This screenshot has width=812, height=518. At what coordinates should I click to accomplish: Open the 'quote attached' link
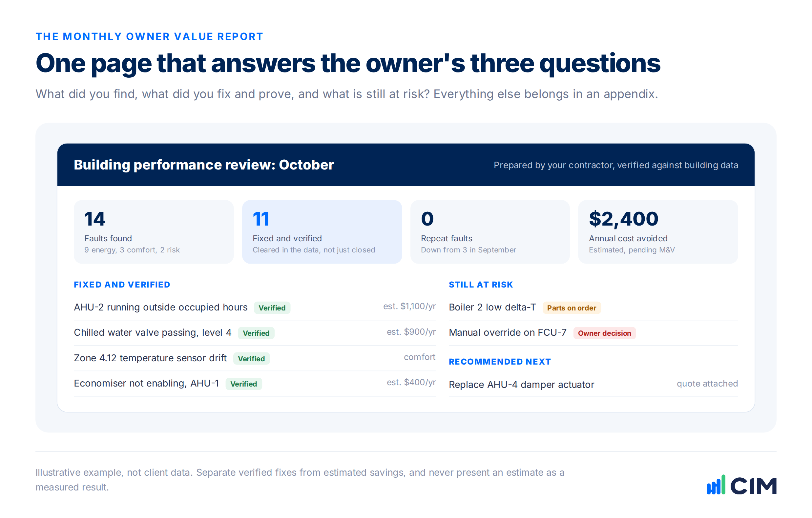click(x=707, y=384)
